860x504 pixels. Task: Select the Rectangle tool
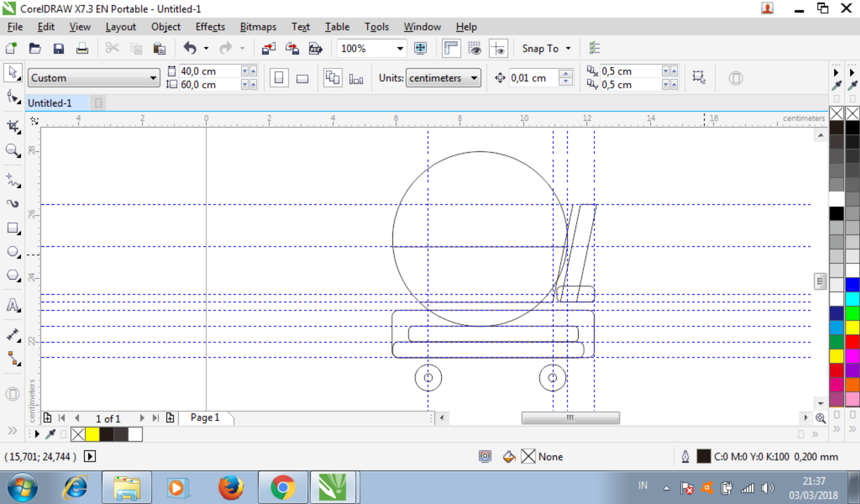13,228
